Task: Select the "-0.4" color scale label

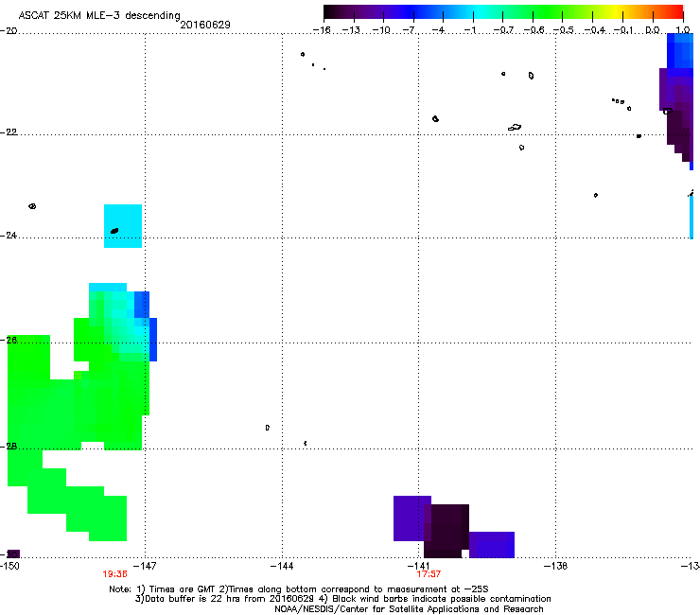Action: [x=595, y=30]
